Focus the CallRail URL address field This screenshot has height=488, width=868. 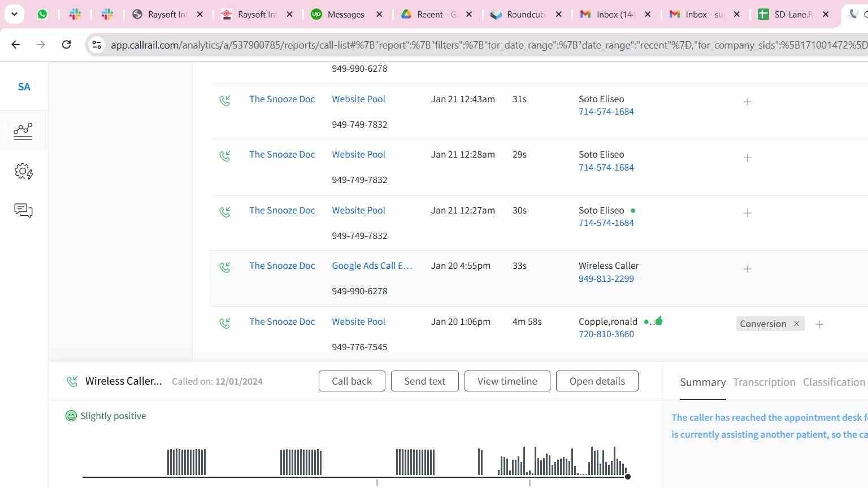pyautogui.click(x=488, y=45)
